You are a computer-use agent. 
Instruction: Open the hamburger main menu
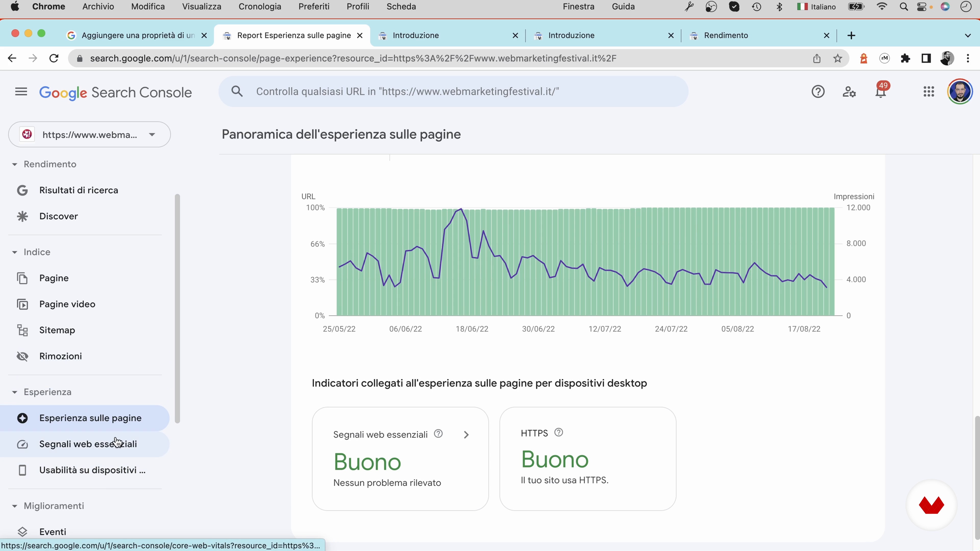coord(21,92)
